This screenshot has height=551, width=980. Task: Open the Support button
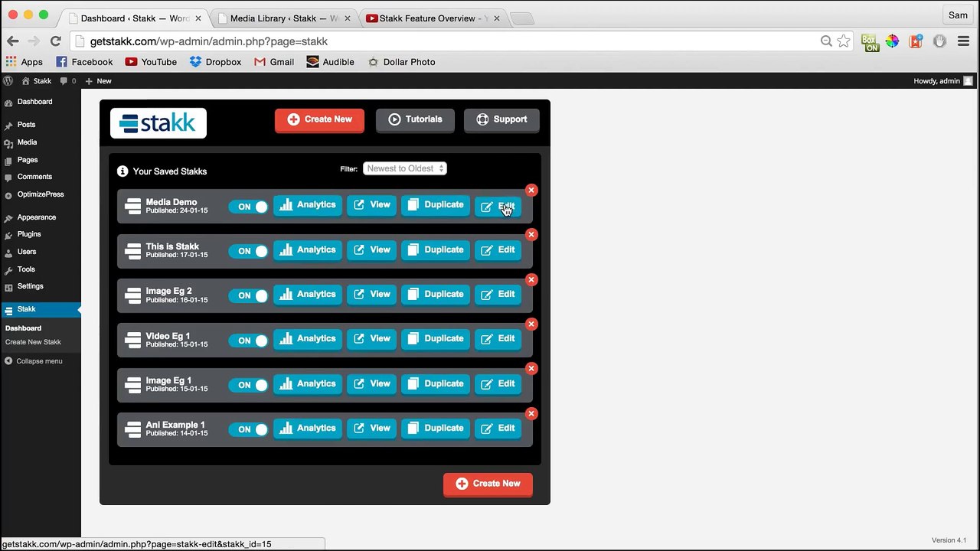point(501,119)
